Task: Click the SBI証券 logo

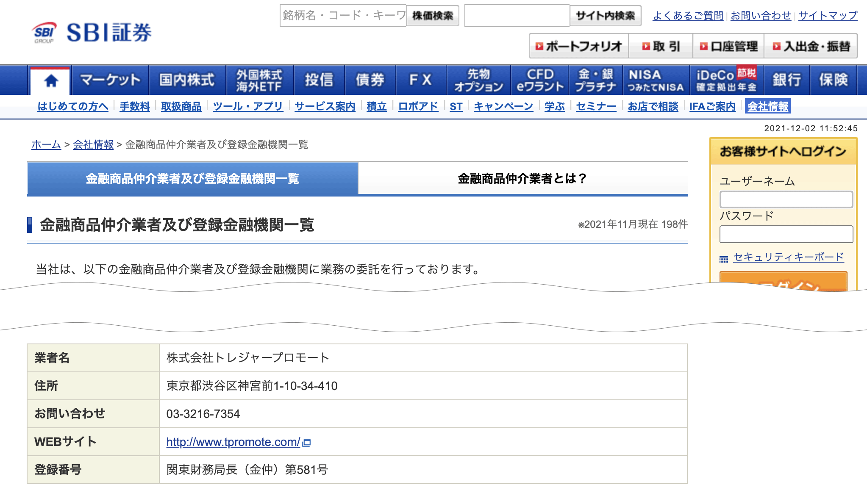Action: (x=92, y=33)
